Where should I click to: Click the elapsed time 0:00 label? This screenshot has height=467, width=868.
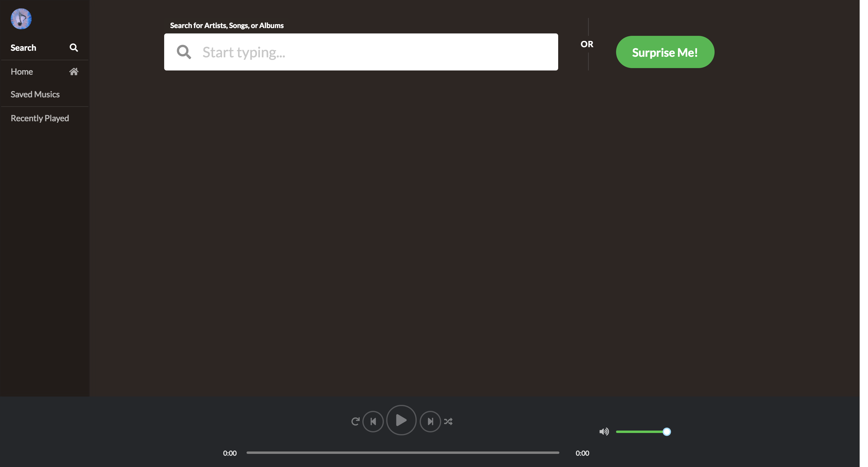[230, 453]
